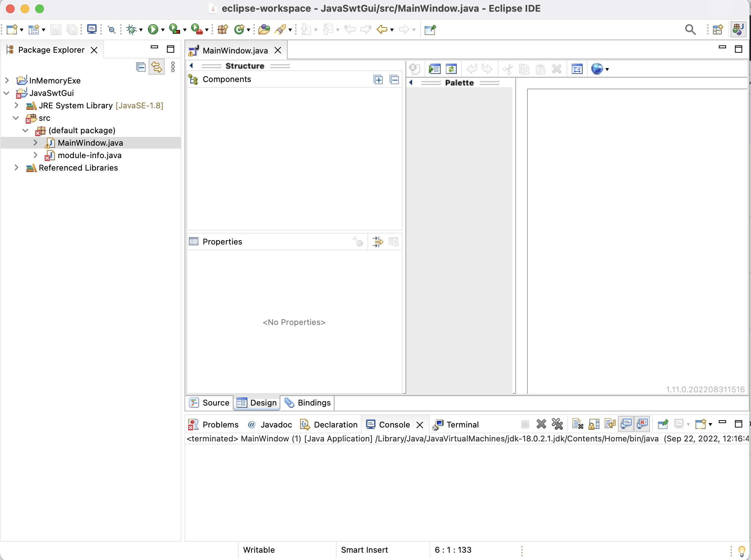
Task: Switch to the Source tab
Action: [215, 403]
